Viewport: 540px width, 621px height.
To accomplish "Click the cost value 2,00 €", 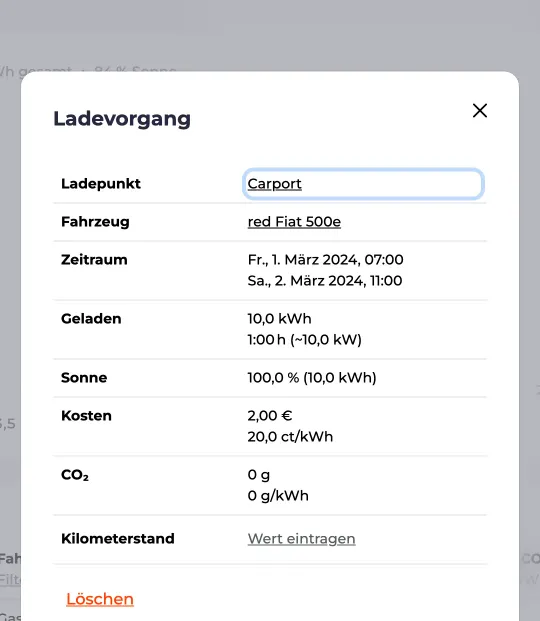I will [x=270, y=416].
